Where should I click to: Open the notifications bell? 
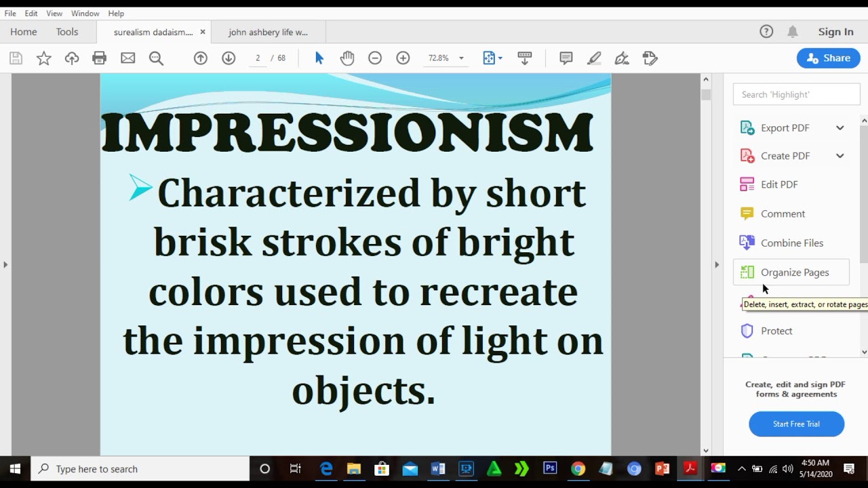793,32
